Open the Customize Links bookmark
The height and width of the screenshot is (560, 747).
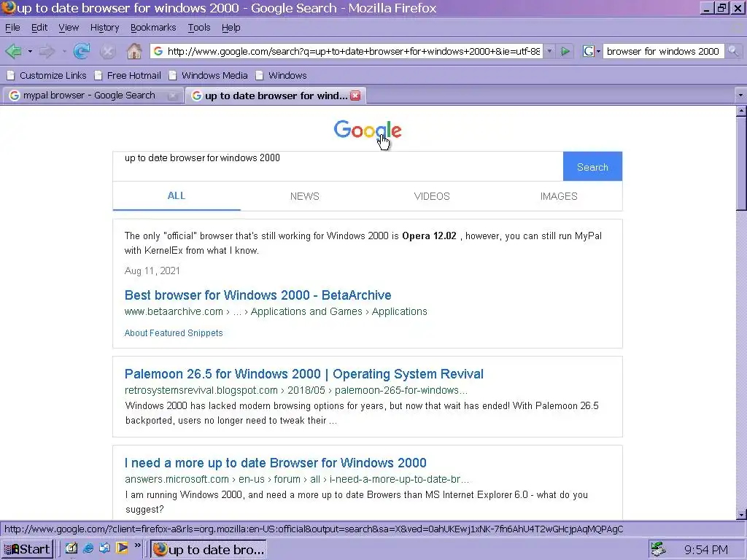[46, 75]
